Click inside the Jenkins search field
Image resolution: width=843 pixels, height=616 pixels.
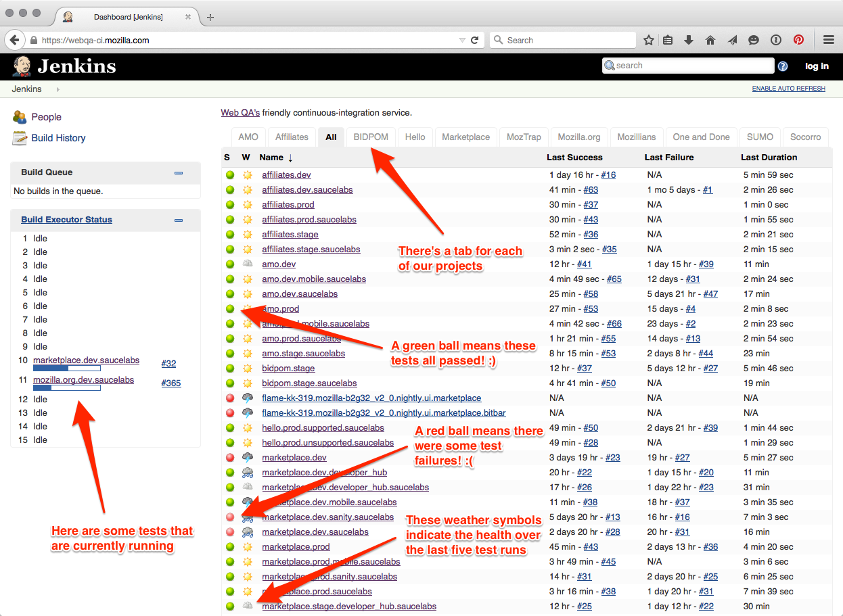click(x=690, y=66)
